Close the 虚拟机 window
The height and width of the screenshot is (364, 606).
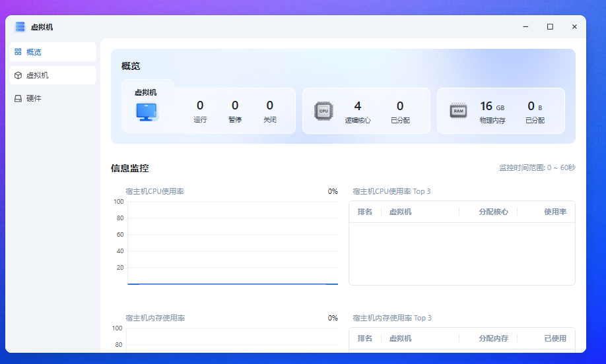tap(574, 26)
